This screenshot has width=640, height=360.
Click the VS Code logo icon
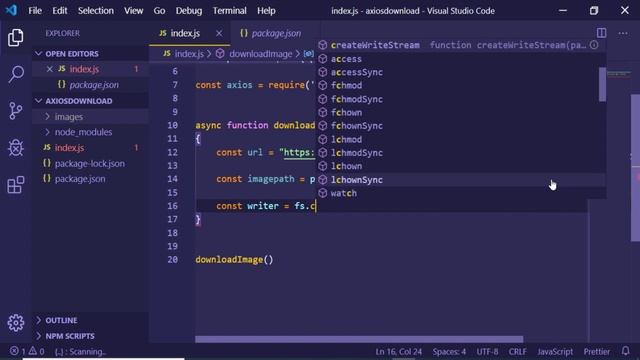click(11, 10)
